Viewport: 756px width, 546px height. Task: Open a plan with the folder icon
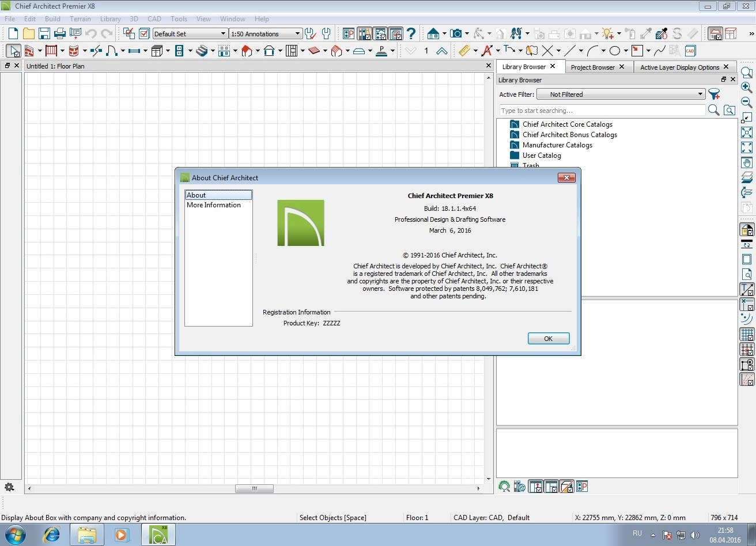click(28, 33)
